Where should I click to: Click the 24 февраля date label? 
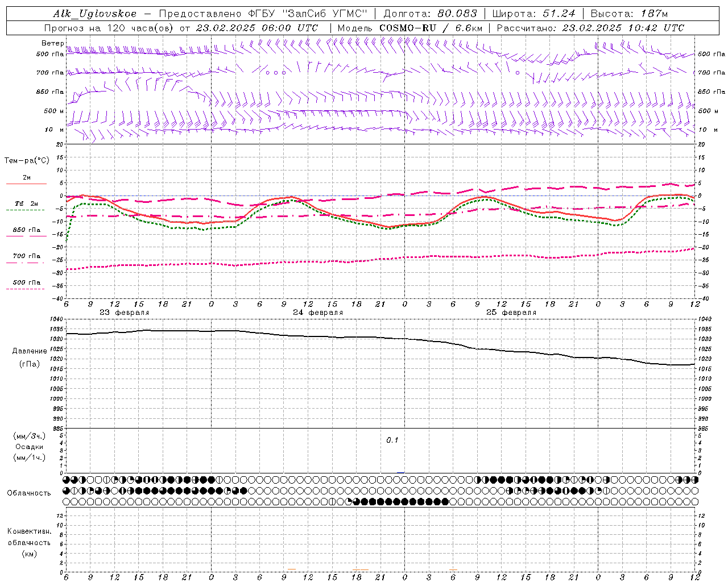point(318,313)
